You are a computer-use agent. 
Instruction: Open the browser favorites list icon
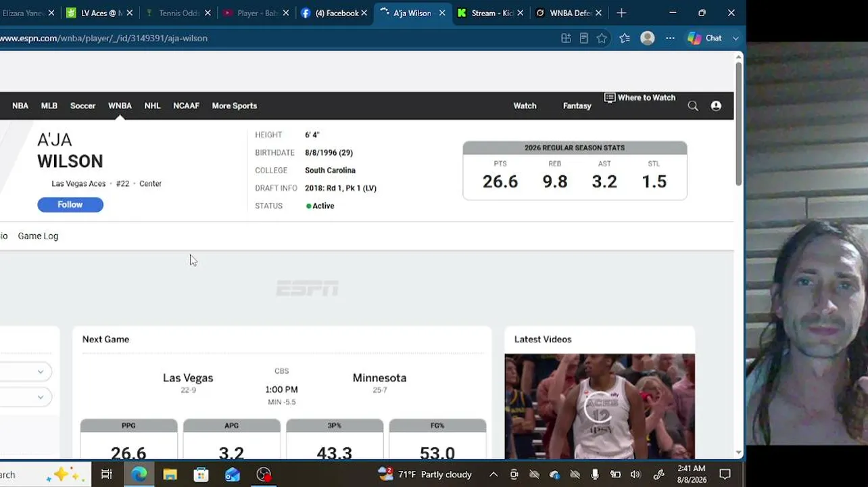[624, 39]
